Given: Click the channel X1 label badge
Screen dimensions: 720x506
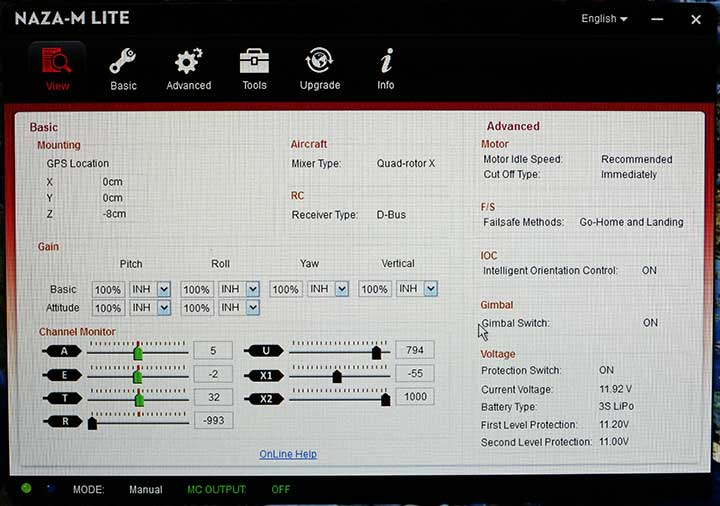Looking at the screenshot, I should coord(264,376).
